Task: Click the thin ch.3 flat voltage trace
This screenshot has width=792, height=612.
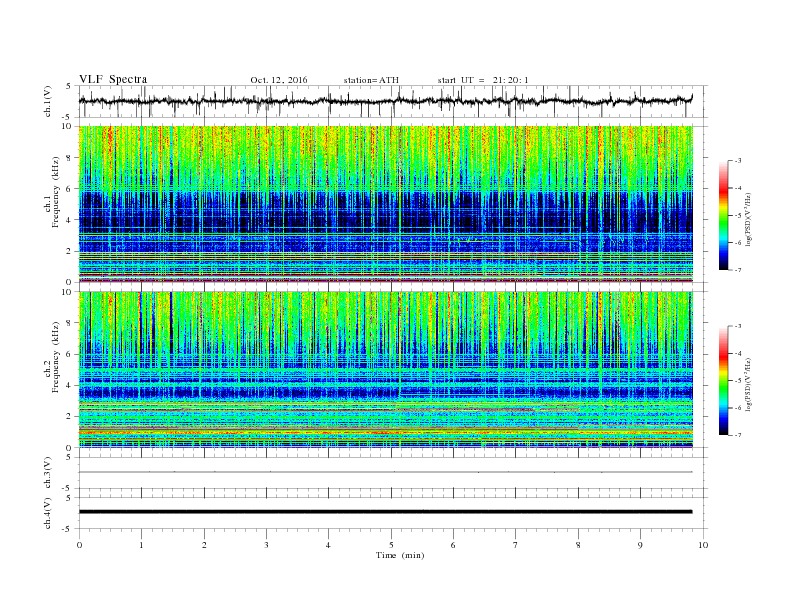Action: click(x=385, y=472)
